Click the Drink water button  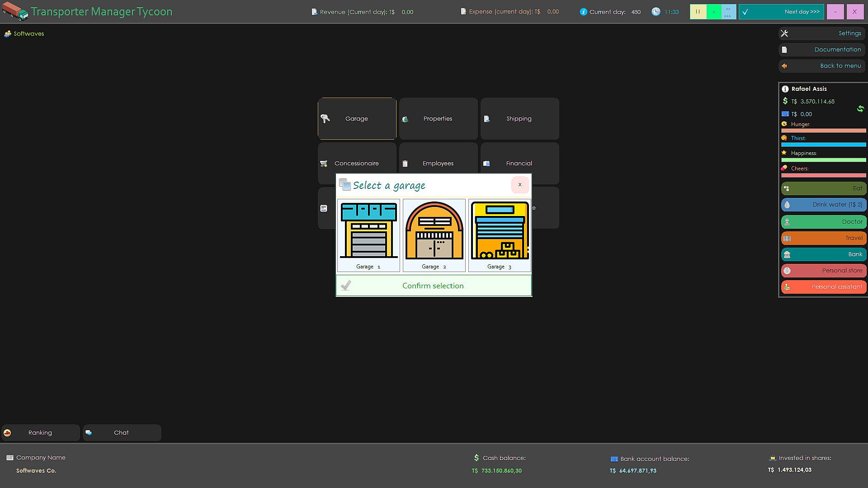pos(823,205)
